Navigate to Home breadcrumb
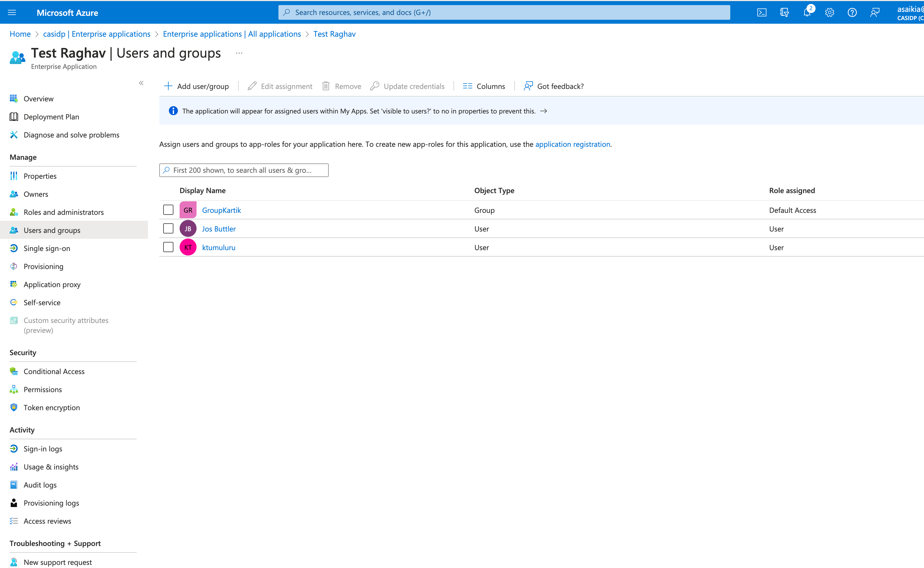Screen dimensions: 924x568 point(20,34)
